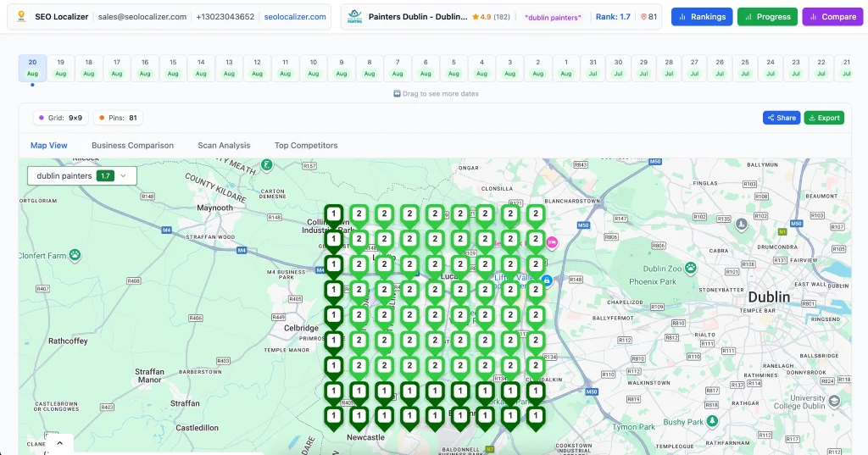Click the +13023043652 phone number
Viewport: 868px width, 455px height.
coord(225,17)
